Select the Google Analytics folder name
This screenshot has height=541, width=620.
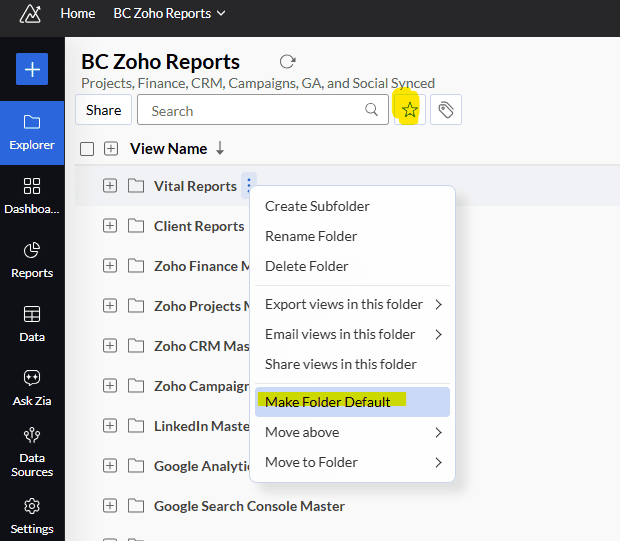202,466
